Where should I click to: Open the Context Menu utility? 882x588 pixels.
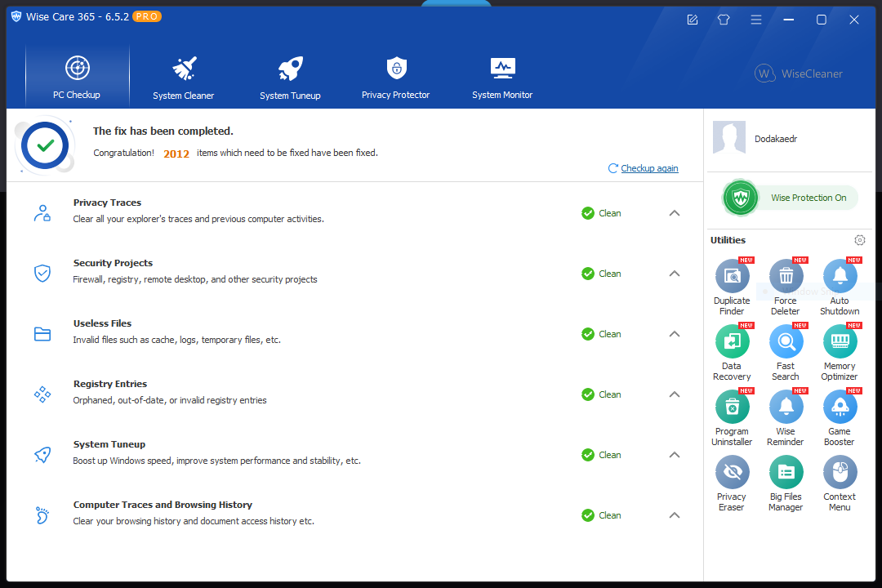(x=840, y=483)
